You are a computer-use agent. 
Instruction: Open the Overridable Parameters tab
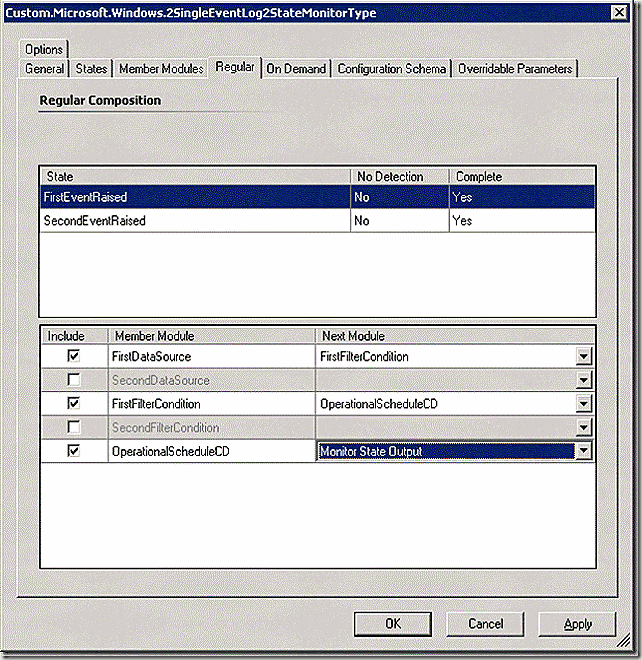[515, 69]
